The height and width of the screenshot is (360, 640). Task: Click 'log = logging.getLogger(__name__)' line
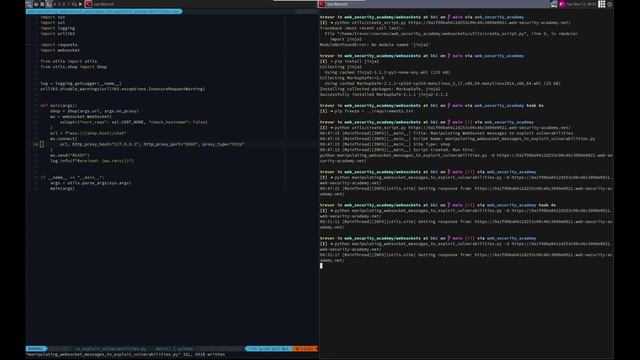tap(81, 83)
